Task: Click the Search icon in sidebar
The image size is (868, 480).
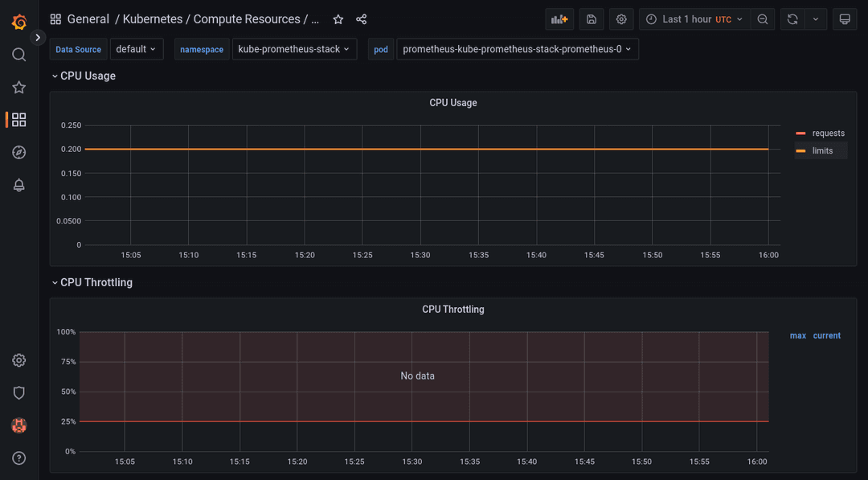Action: (x=18, y=55)
